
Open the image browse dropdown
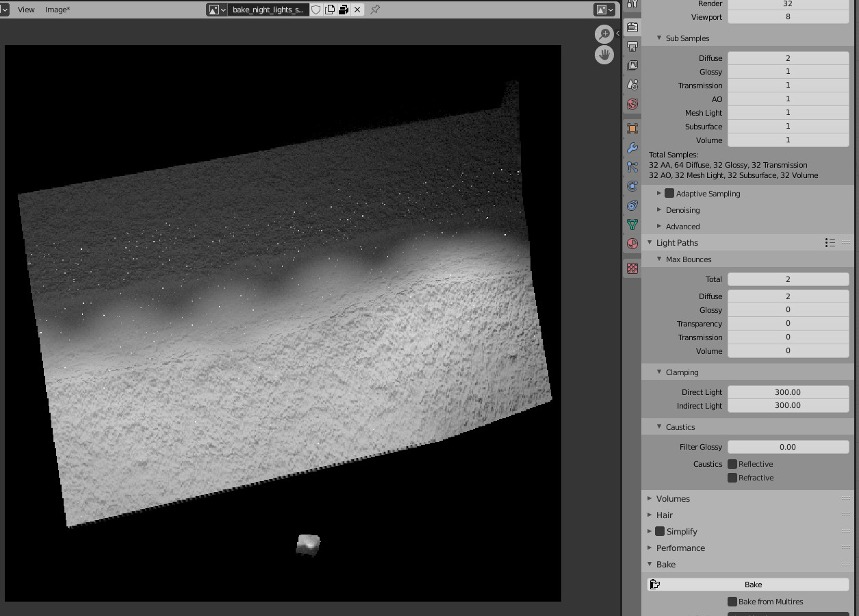[x=218, y=10]
